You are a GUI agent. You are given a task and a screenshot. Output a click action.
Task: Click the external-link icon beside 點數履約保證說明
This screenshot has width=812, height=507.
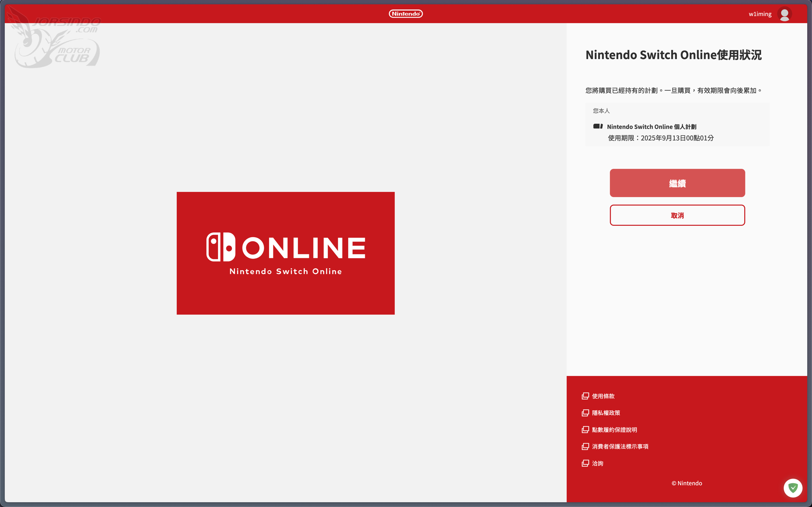pos(585,430)
